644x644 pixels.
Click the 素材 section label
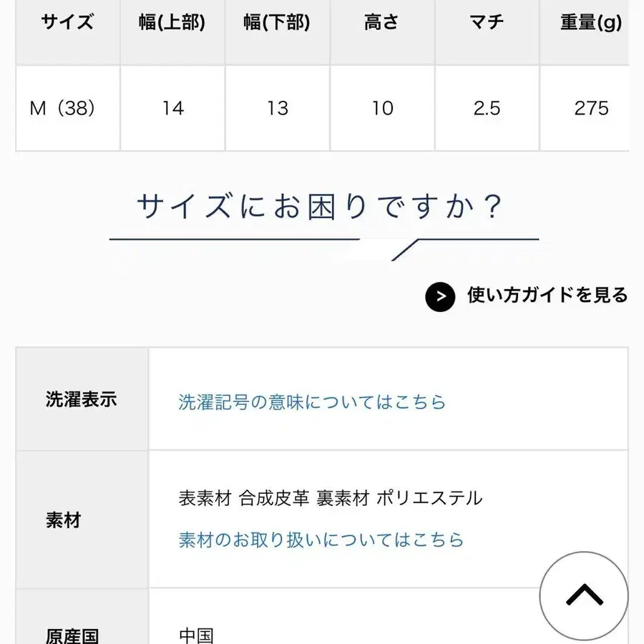[x=62, y=521]
